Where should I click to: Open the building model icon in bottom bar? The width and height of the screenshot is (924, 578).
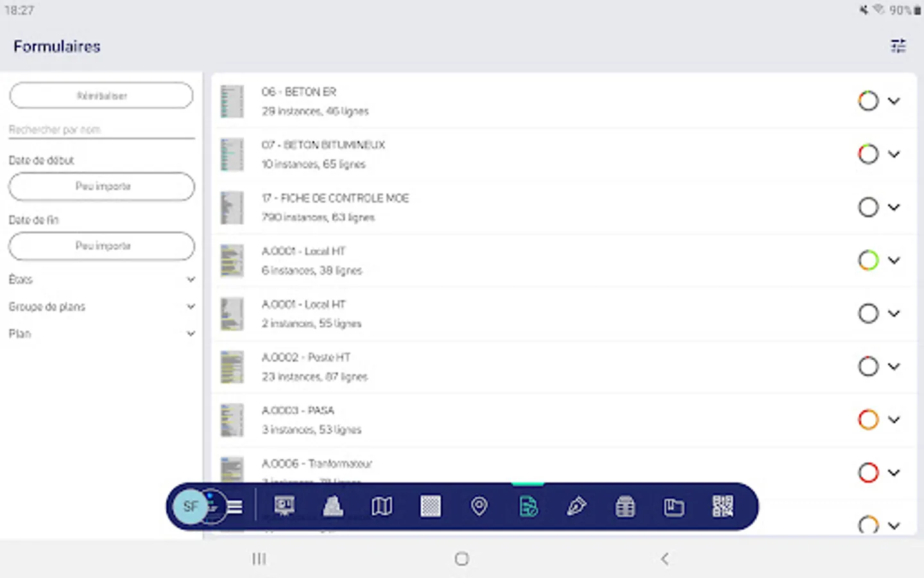tap(333, 506)
